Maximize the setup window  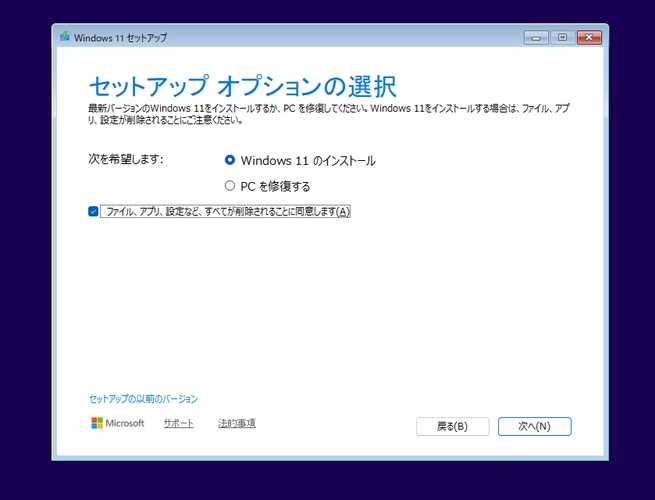[562, 38]
